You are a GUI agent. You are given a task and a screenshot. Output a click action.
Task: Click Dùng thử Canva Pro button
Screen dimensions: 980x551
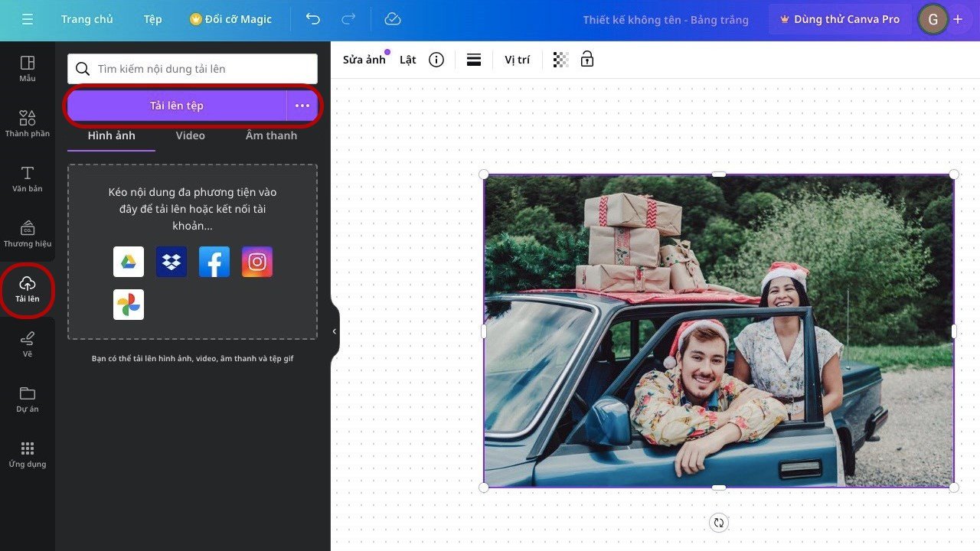tap(839, 19)
